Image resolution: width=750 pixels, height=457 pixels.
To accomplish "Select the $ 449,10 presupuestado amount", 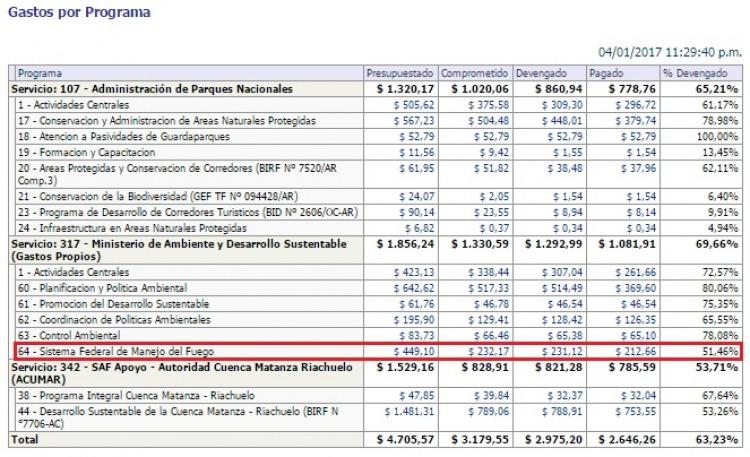I will (x=414, y=351).
